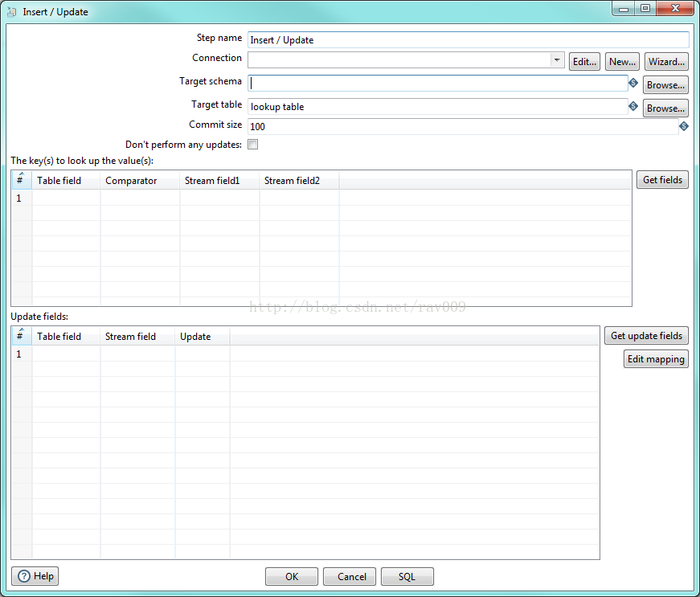Click the SQL button
The image size is (700, 597).
407,576
